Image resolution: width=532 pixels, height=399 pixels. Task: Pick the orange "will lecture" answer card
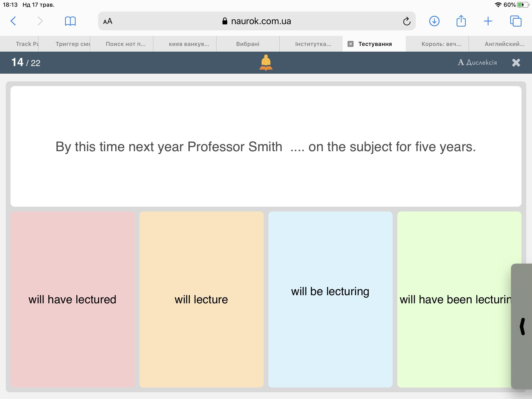pos(201,299)
